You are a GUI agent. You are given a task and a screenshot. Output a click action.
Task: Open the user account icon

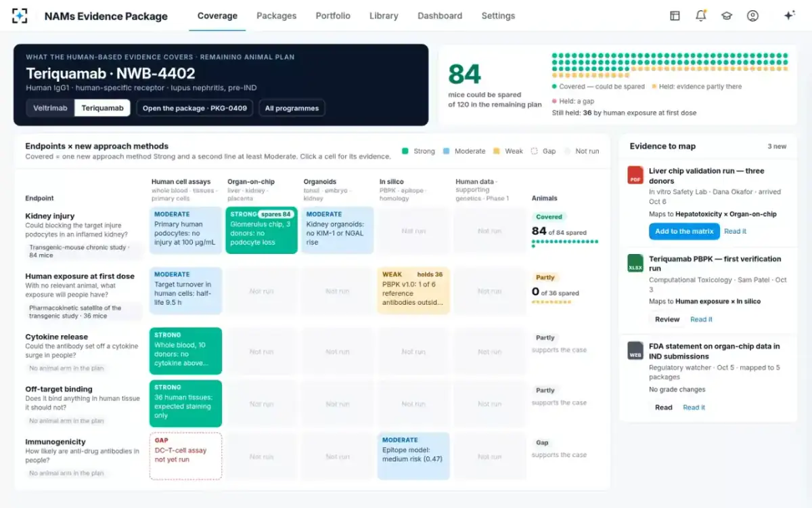[752, 16]
